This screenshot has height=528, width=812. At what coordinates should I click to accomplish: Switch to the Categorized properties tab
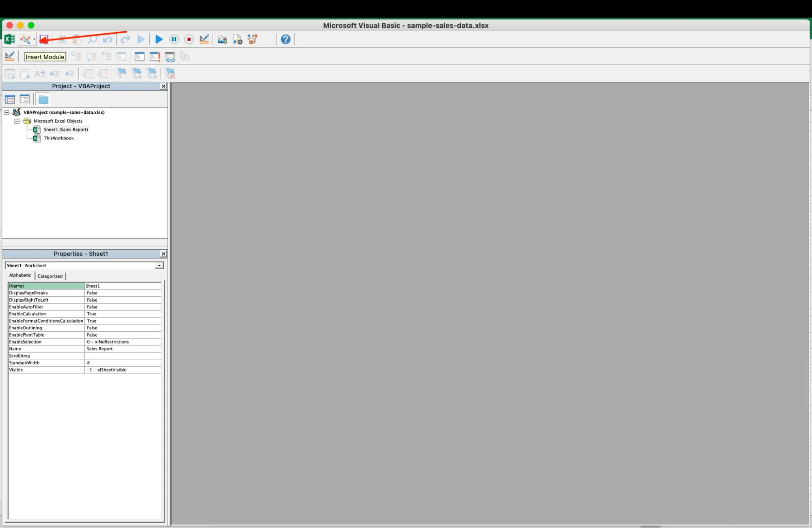50,276
